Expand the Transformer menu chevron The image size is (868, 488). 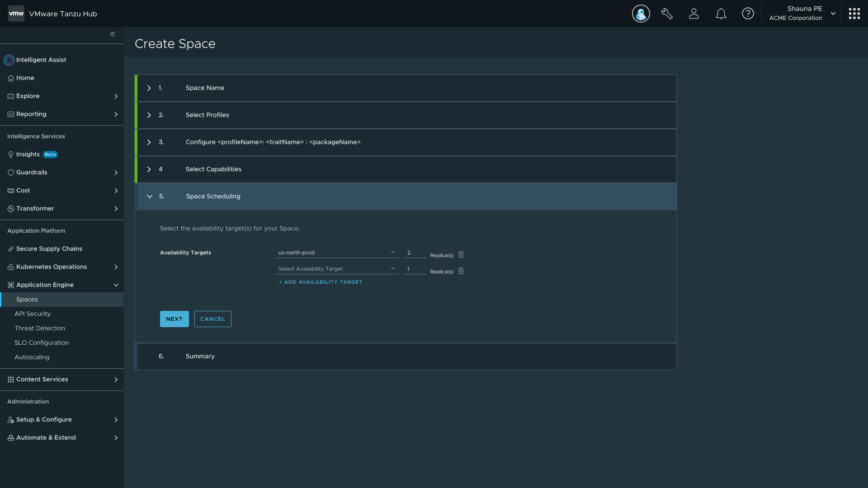(116, 209)
